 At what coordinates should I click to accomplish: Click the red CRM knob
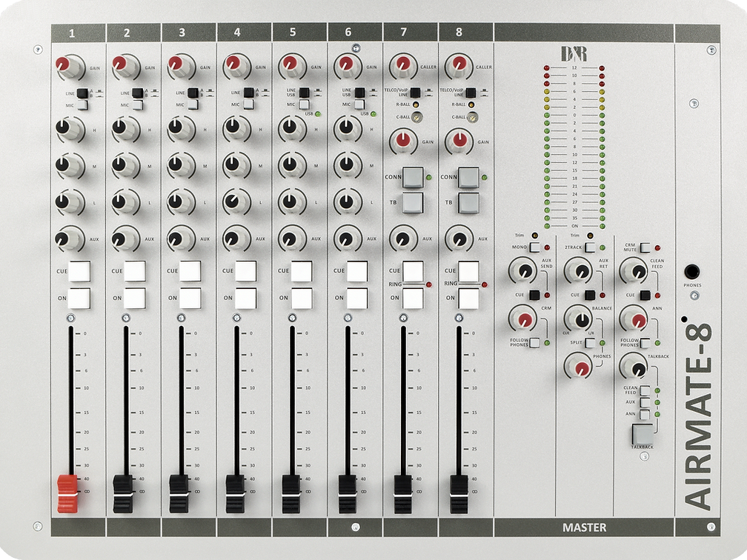[523, 319]
